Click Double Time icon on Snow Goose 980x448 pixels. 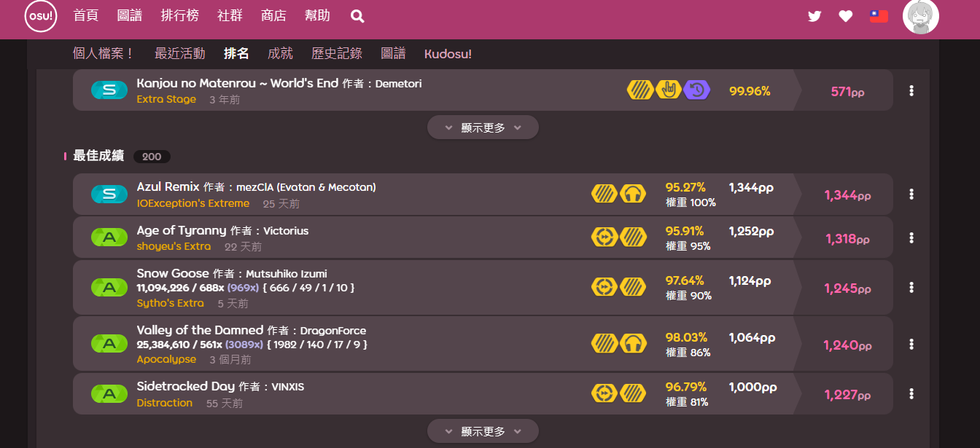(604, 287)
